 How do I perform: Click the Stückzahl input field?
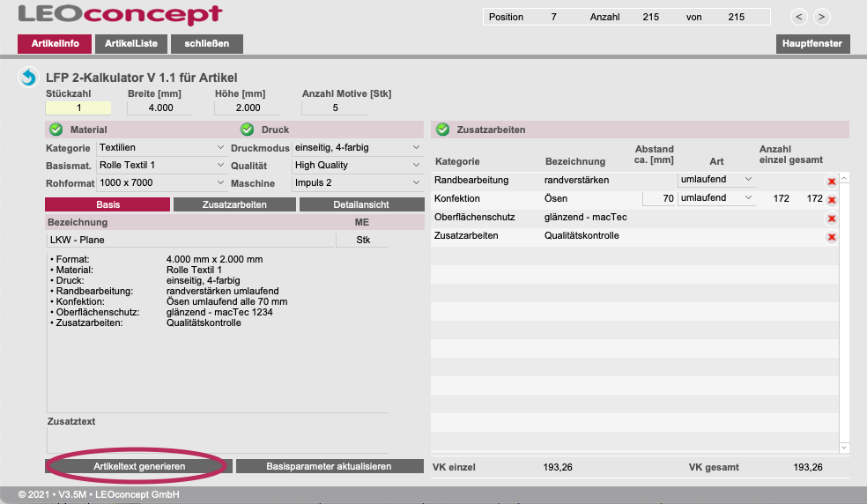point(78,108)
